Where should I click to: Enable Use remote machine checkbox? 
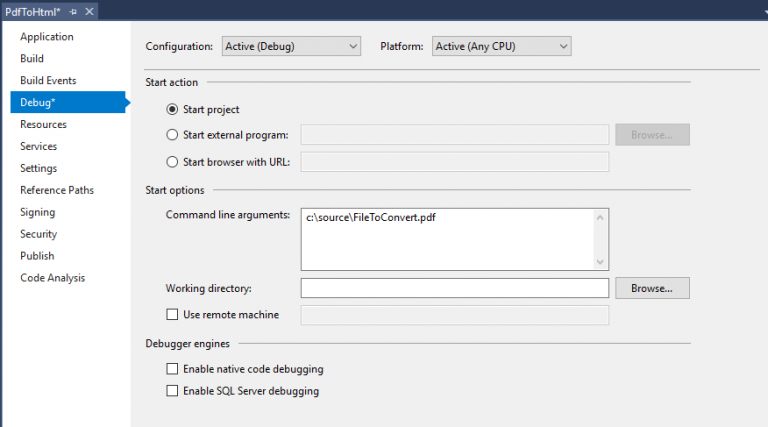coord(173,315)
